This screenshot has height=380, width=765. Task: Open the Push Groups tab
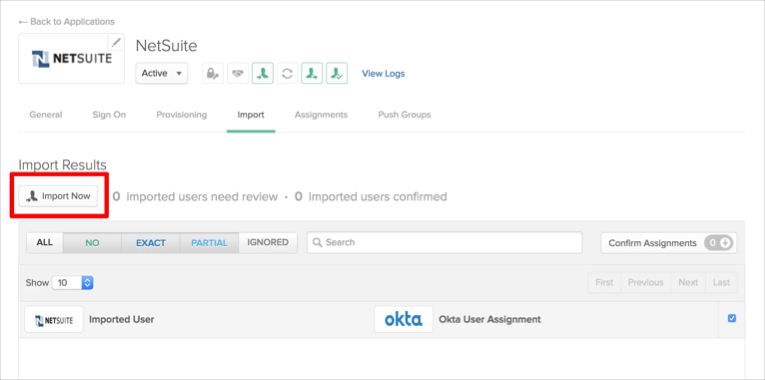(404, 115)
